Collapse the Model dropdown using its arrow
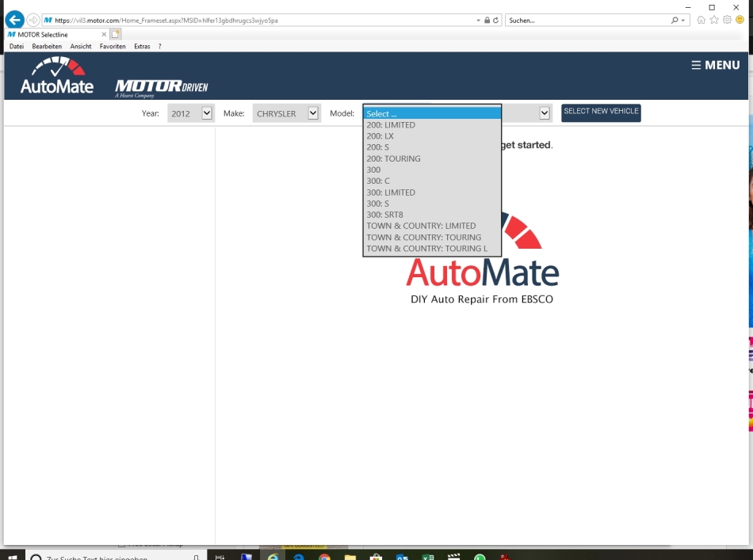Viewport: 753px width, 560px height. click(545, 113)
